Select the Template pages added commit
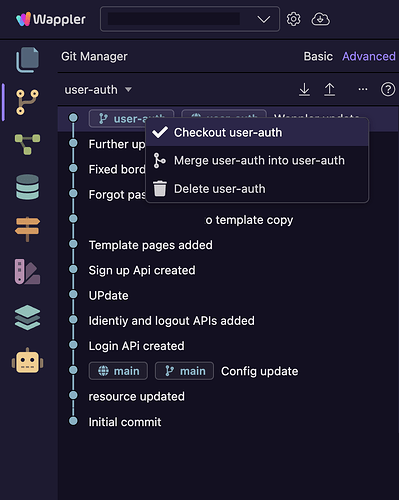Image resolution: width=399 pixels, height=500 pixels. tap(151, 245)
